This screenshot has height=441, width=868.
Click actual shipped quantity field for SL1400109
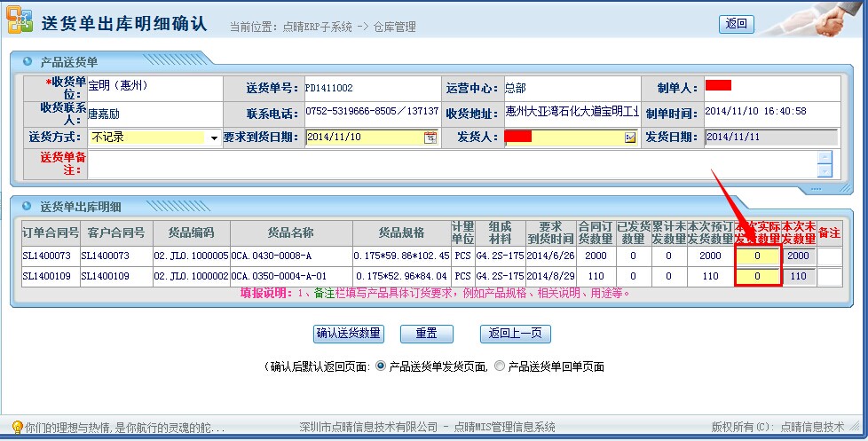757,276
